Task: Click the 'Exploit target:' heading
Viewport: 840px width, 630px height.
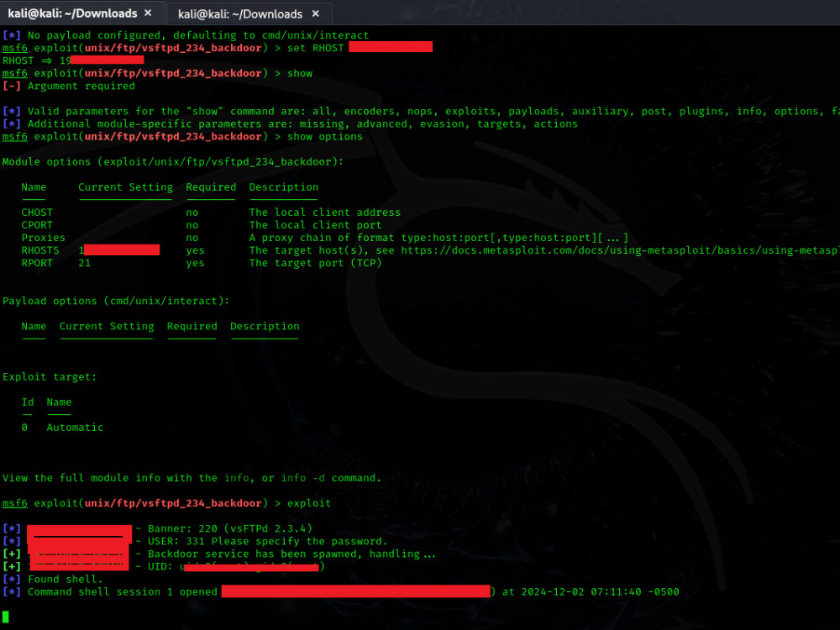Action: [50, 376]
